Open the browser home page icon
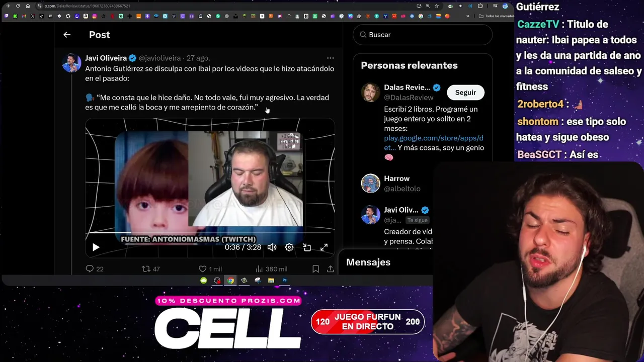Image resolution: width=644 pixels, height=362 pixels. tap(28, 6)
